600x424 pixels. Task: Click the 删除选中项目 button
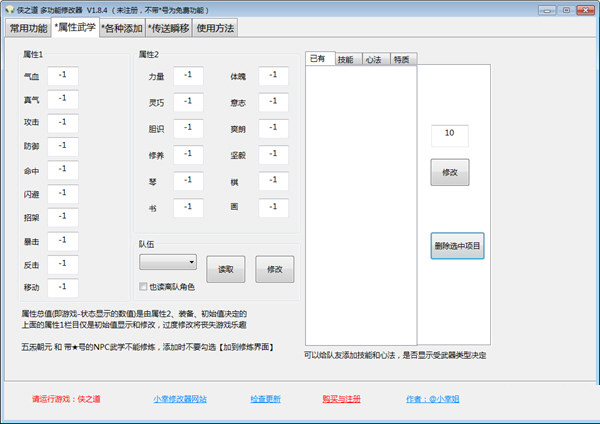pyautogui.click(x=457, y=246)
